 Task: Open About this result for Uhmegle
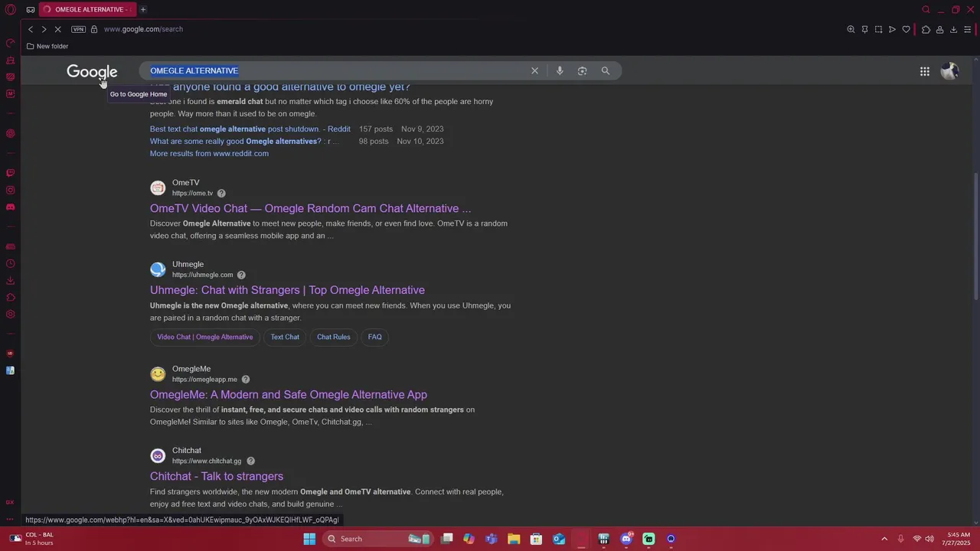241,275
